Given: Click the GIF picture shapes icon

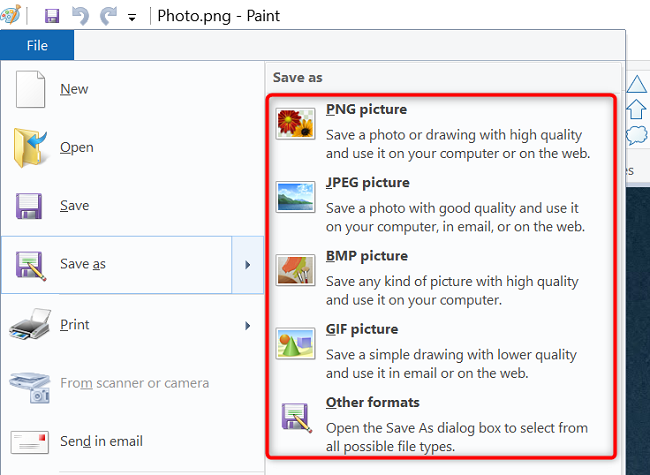Looking at the screenshot, I should tap(296, 343).
